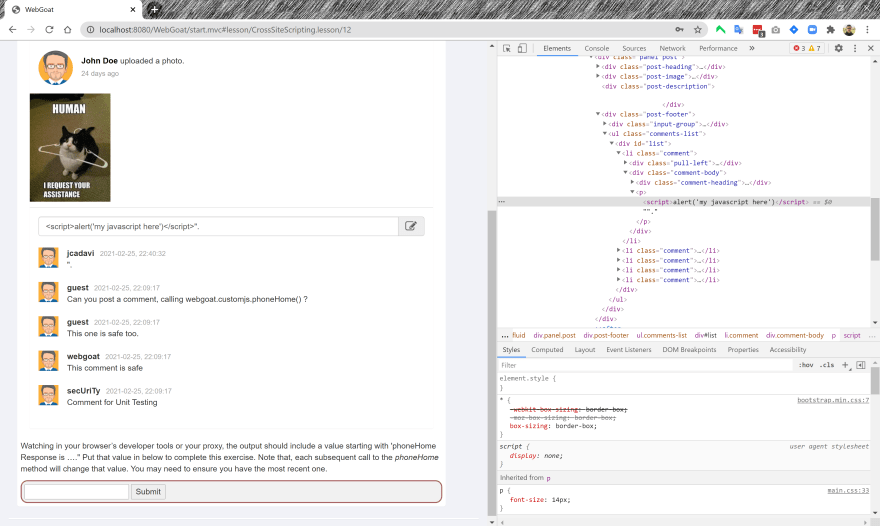Click the errors and warnings counter
The image size is (880, 526).
coord(807,48)
